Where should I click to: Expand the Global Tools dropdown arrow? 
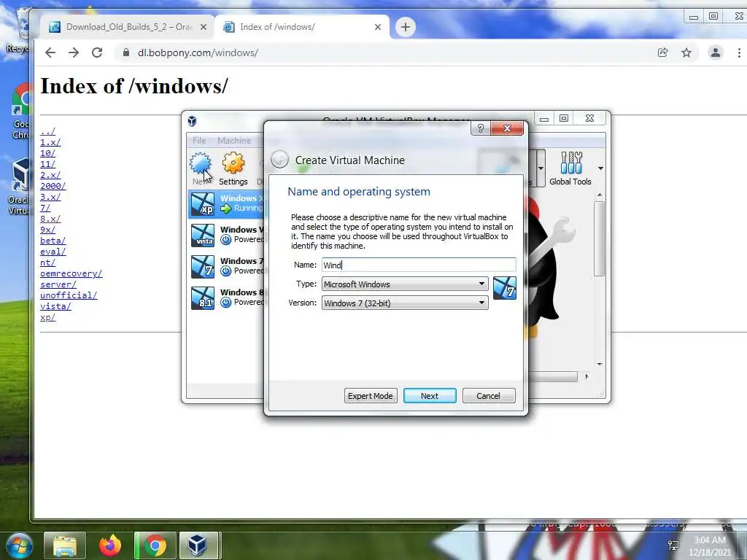pos(600,168)
